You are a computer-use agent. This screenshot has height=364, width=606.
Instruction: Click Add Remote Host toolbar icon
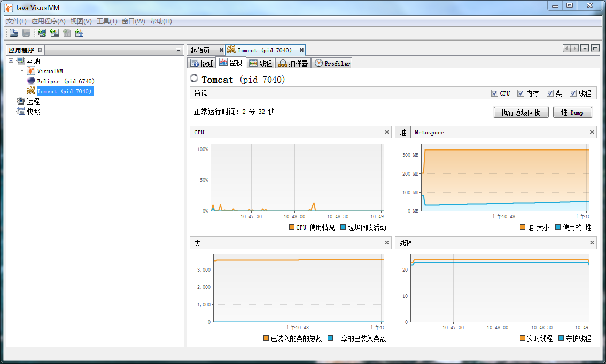(42, 33)
